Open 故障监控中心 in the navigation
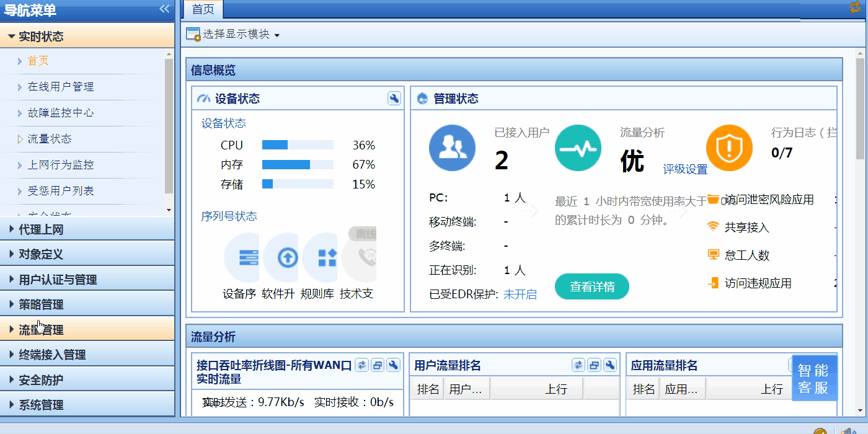 pyautogui.click(x=61, y=113)
